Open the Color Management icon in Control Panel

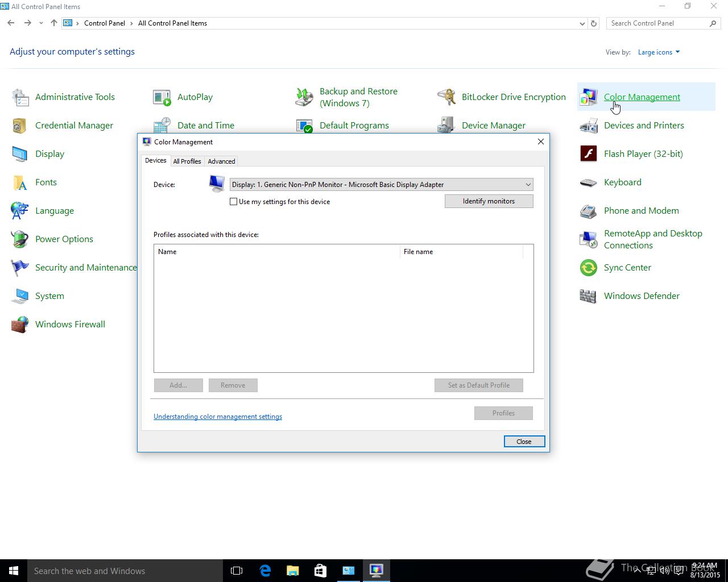589,97
